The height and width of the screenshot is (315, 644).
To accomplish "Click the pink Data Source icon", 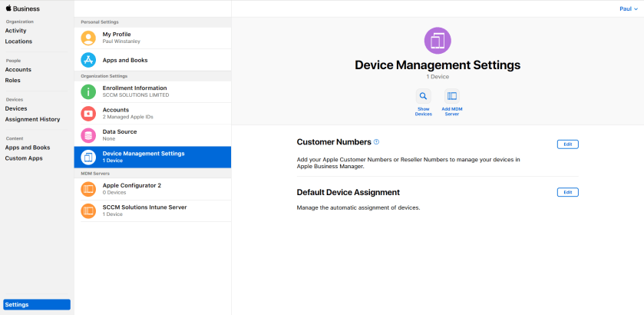I will (x=88, y=135).
